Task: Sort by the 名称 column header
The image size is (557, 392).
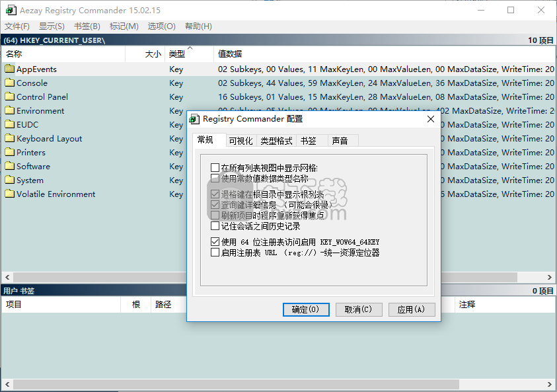Action: (x=63, y=54)
